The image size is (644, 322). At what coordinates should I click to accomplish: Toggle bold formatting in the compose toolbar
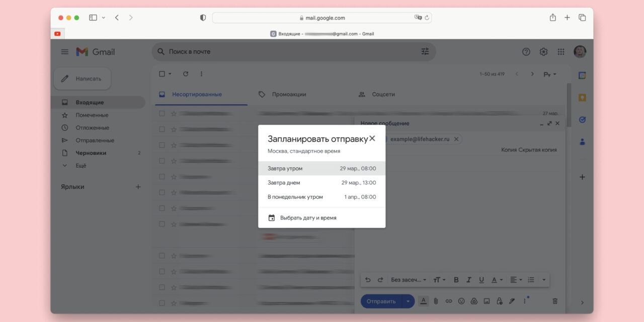(456, 280)
